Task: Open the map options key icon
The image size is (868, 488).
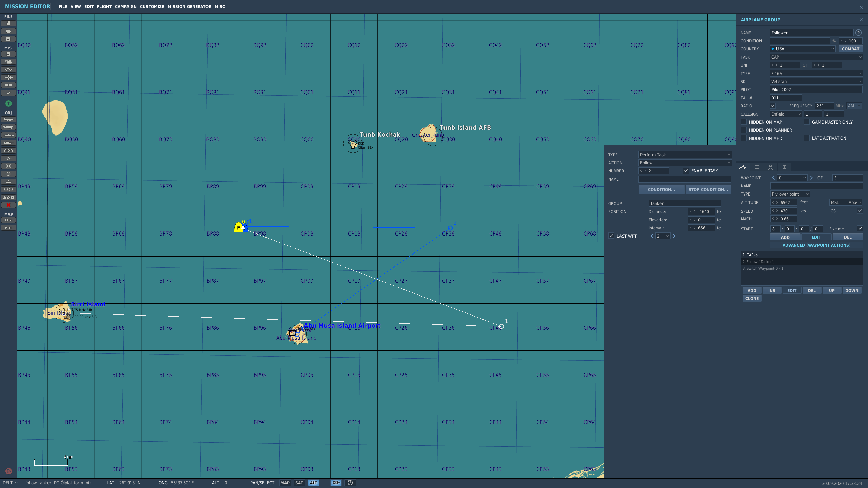Action: tap(8, 220)
